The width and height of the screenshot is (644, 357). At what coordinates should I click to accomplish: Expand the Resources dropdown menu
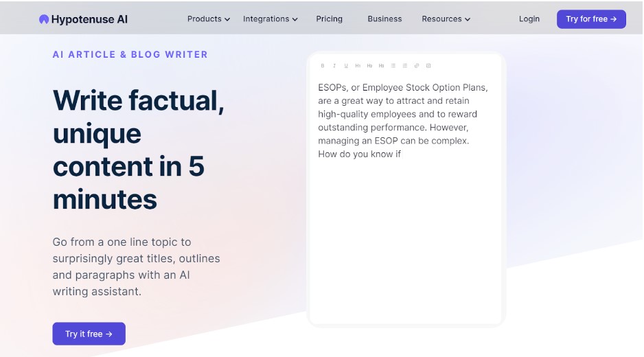coord(446,19)
